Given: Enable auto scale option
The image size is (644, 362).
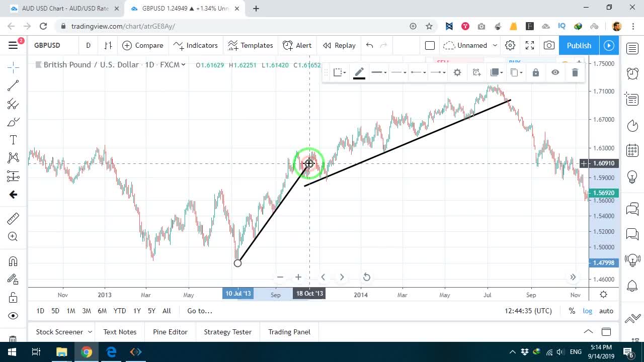Looking at the screenshot, I should (x=606, y=311).
